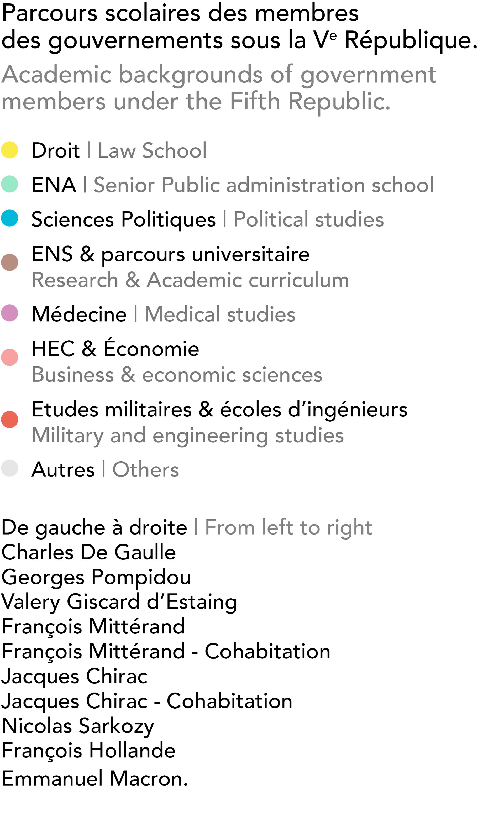
Task: Click the English subtitle 'Academic backgrounds of government'
Action: (219, 75)
